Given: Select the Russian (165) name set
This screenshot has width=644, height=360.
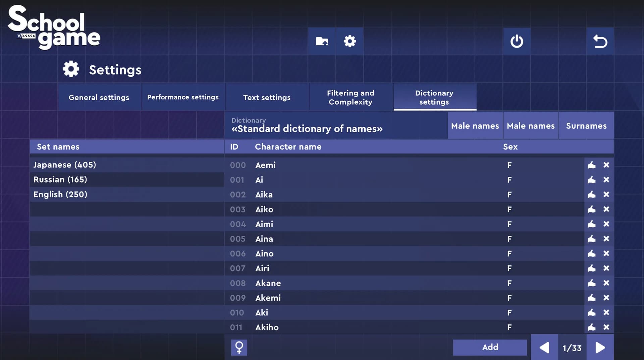Looking at the screenshot, I should coord(127,179).
